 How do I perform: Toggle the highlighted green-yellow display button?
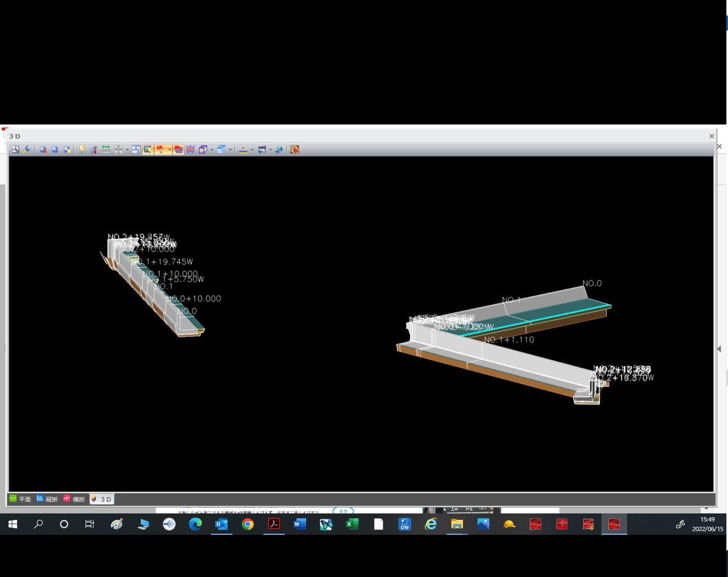coord(147,150)
